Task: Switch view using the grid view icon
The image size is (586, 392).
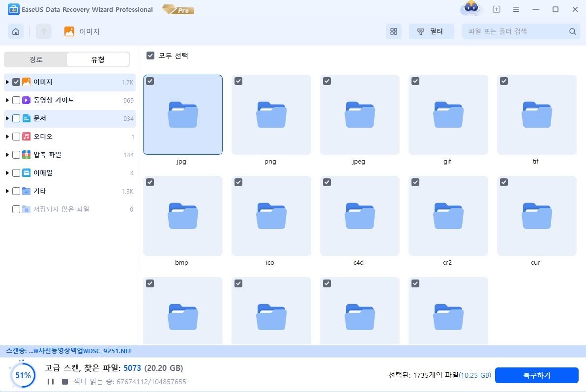Action: pos(393,31)
